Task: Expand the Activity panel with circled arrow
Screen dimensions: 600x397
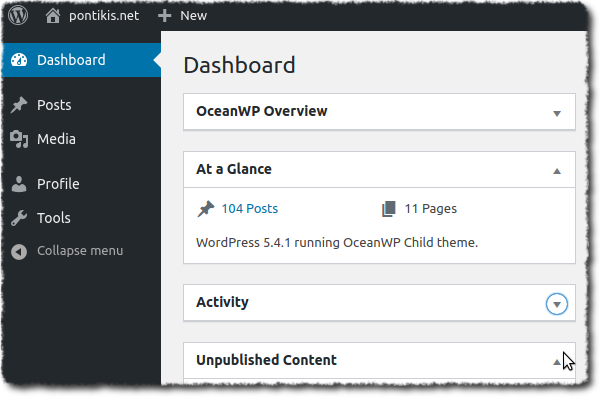Action: click(557, 304)
